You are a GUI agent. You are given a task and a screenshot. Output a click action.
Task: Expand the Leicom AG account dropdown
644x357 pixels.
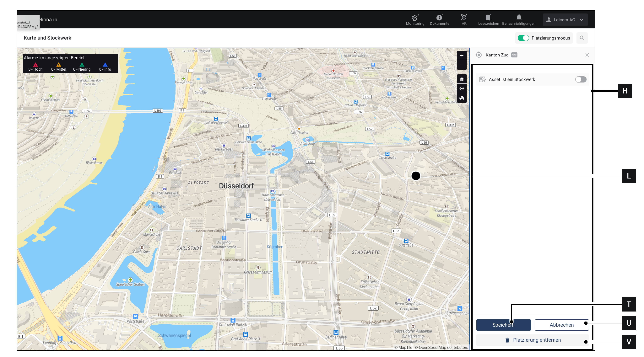[565, 20]
